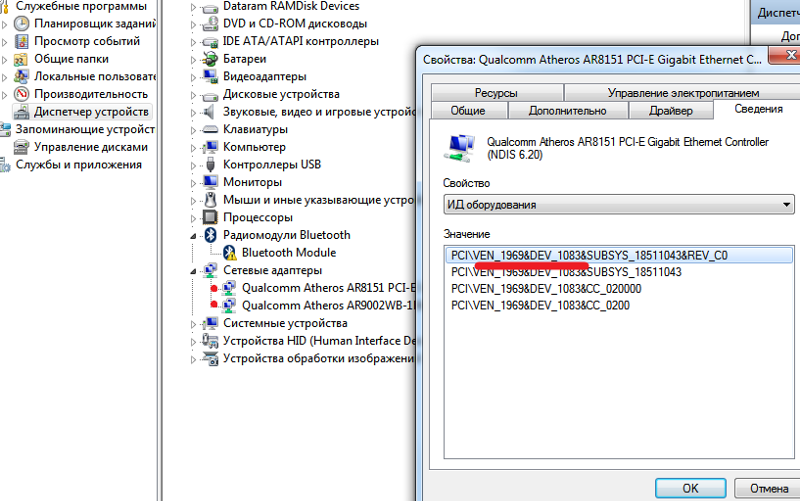
Task: Click the Computer category icon
Action: pos(210,147)
